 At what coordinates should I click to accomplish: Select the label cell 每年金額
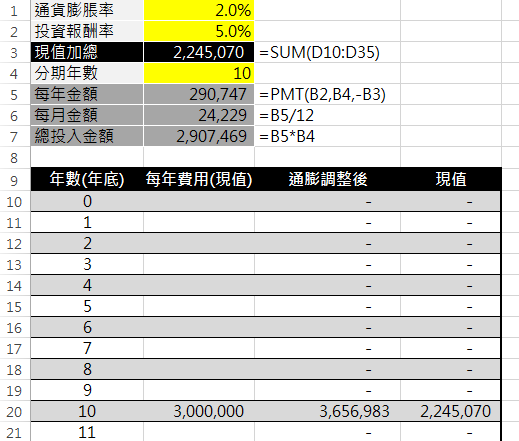tap(87, 94)
